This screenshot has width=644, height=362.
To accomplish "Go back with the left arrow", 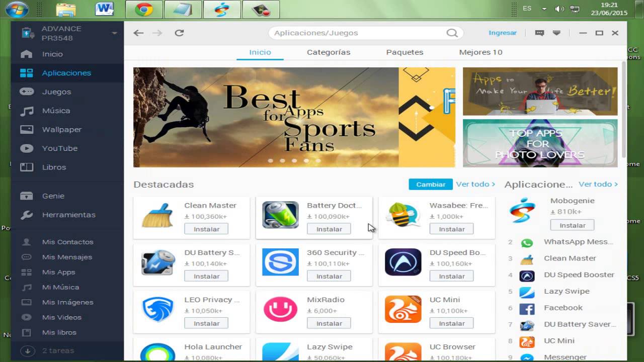I will tap(138, 33).
